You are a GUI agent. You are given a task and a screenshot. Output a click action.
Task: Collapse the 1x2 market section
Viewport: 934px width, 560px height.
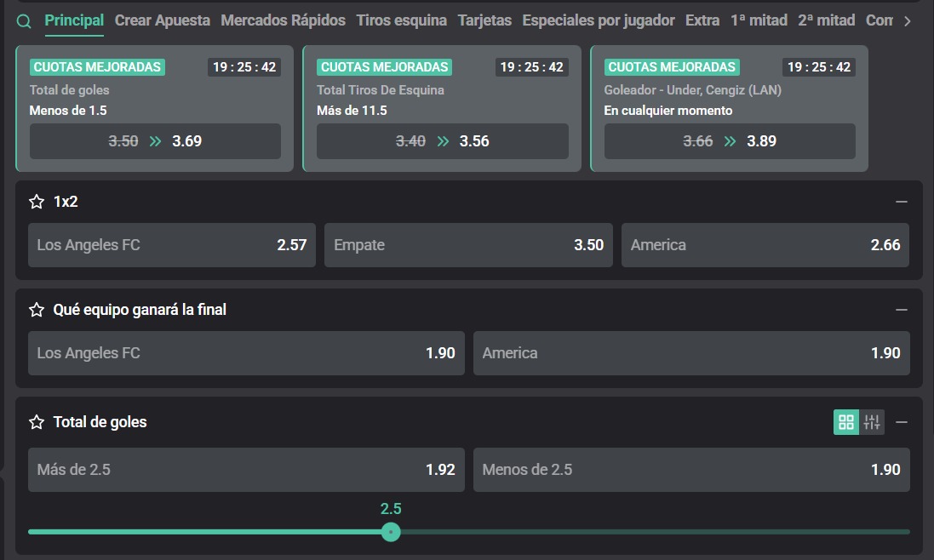tap(902, 202)
